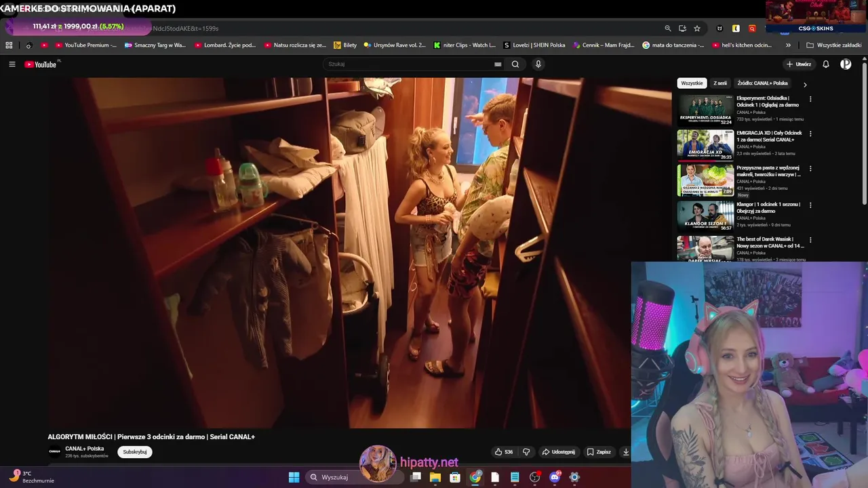Select the Źródło: CANAL+ Polska chip
Image resolution: width=868 pixels, height=488 pixels.
tap(762, 83)
